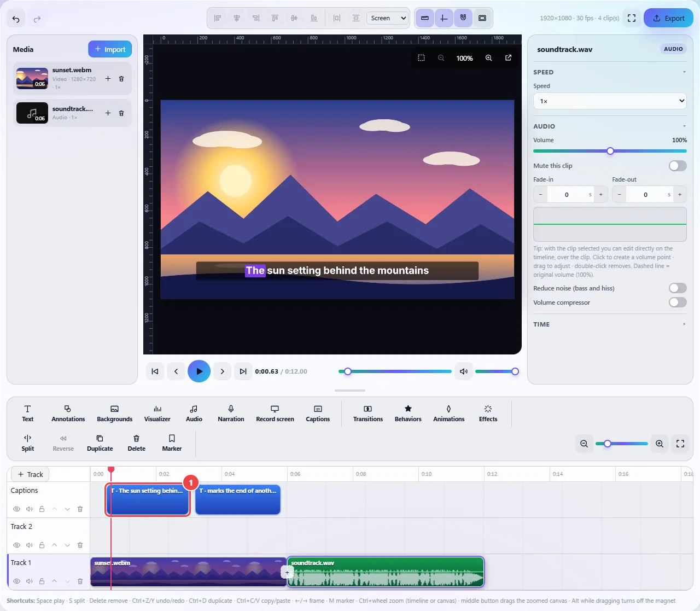This screenshot has height=611, width=700.
Task: Open the Screen alignment dropdown
Action: click(387, 18)
